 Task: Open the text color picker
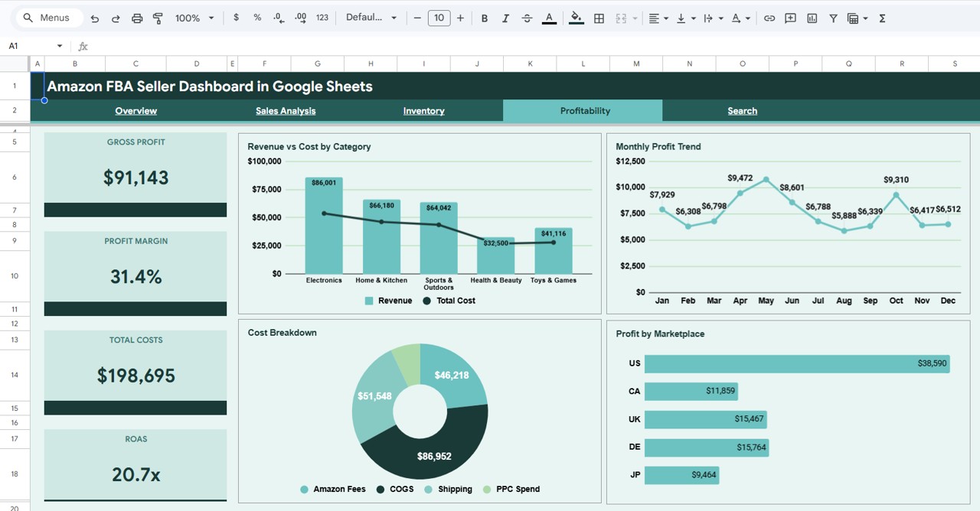tap(549, 18)
